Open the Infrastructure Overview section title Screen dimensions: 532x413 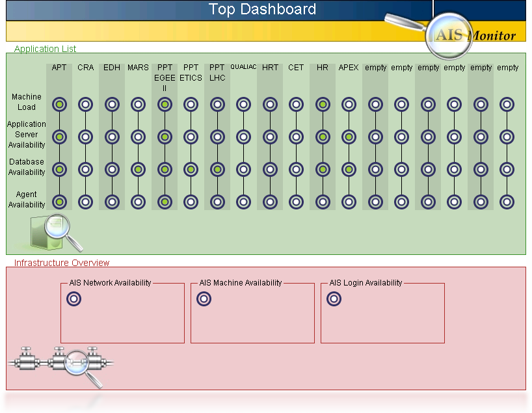62,263
